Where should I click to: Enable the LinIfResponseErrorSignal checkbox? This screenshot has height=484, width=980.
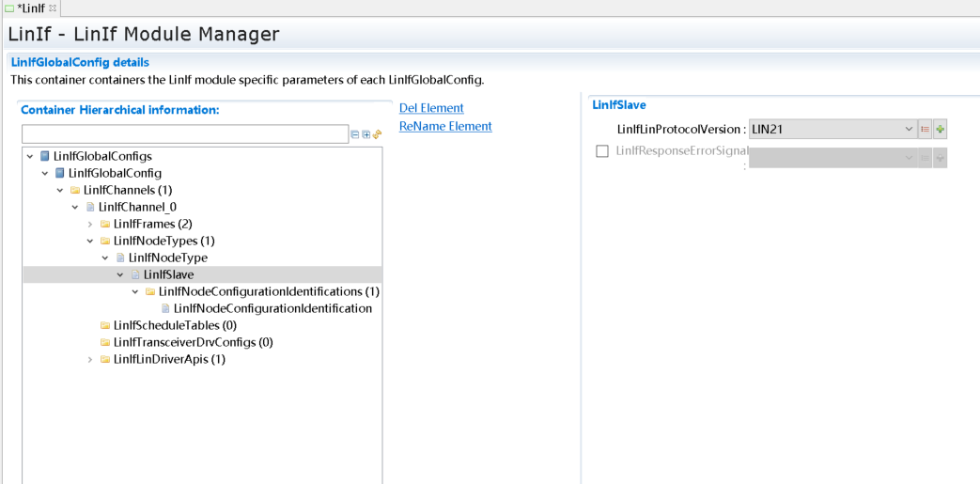coord(602,151)
